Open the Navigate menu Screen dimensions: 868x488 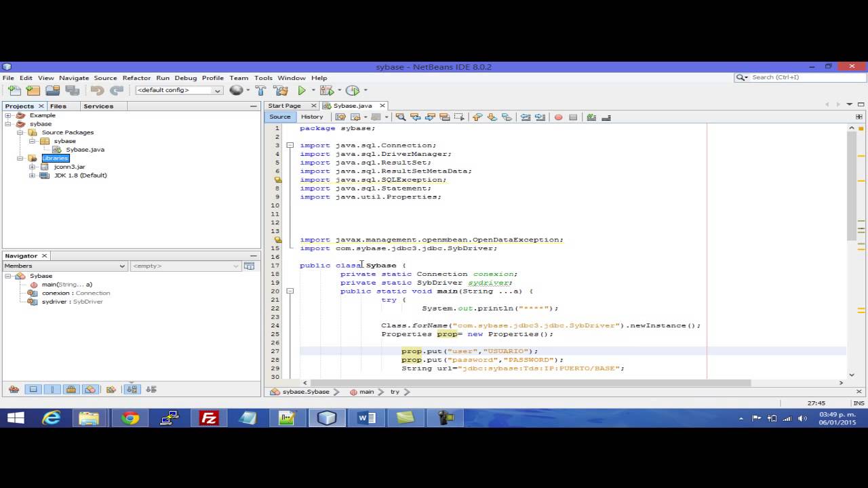point(74,78)
